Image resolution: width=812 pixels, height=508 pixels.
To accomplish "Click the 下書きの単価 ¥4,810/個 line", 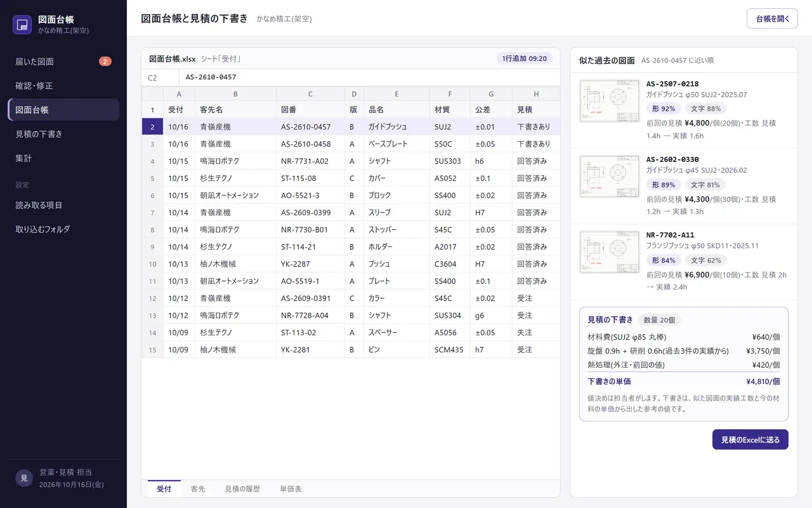I will click(684, 382).
